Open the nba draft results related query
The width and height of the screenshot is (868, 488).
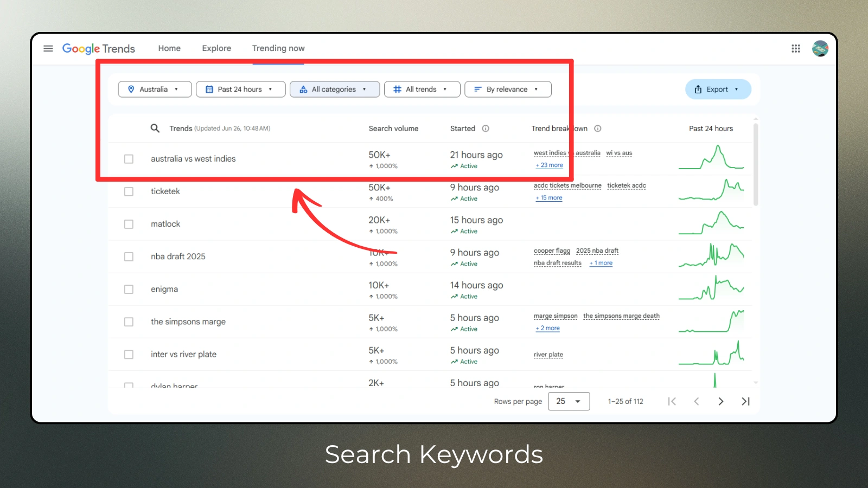pos(558,263)
